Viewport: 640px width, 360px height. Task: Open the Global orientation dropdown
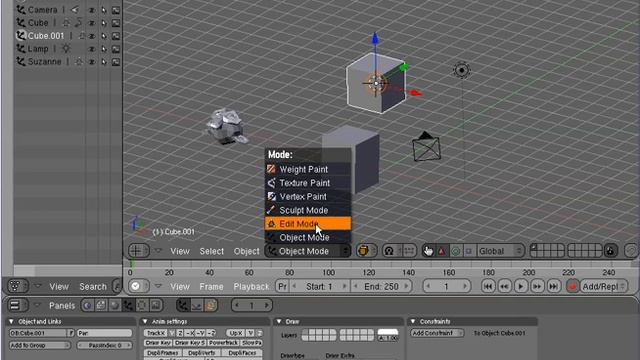pyautogui.click(x=500, y=251)
